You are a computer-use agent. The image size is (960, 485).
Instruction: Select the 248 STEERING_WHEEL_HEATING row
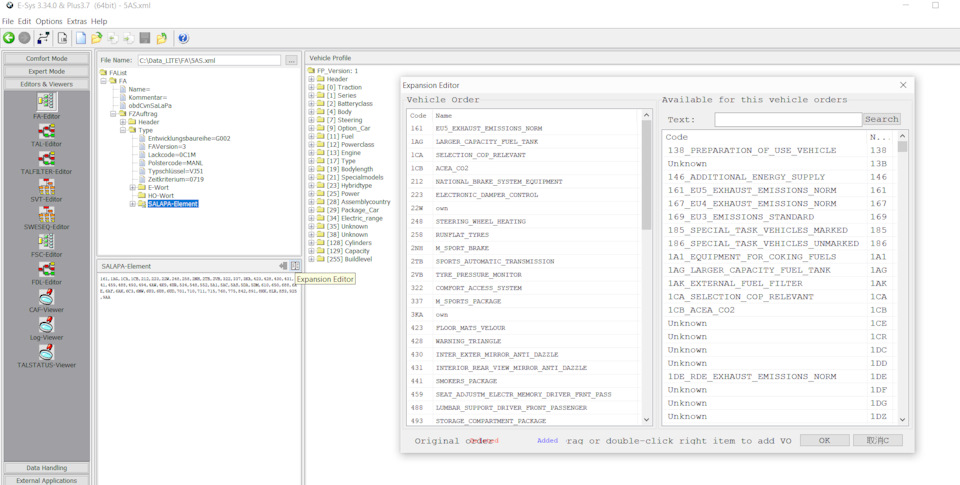(x=523, y=221)
